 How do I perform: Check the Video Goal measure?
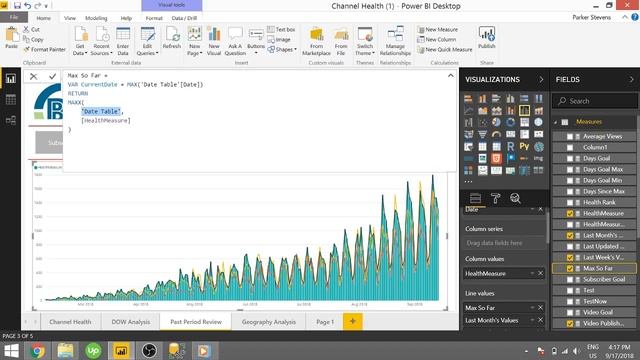tap(570, 313)
